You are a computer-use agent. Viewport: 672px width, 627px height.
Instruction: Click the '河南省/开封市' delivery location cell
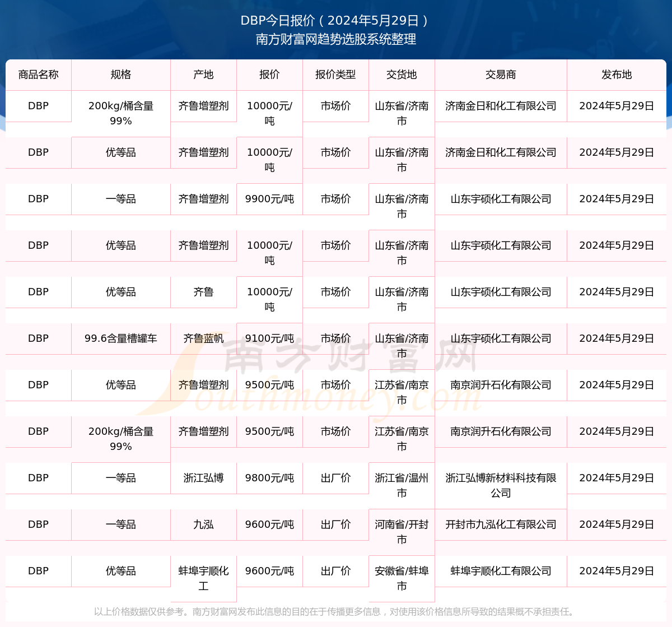(x=402, y=532)
